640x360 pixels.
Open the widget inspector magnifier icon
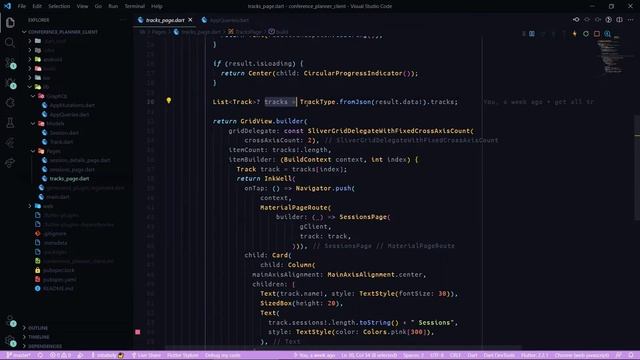(608, 34)
